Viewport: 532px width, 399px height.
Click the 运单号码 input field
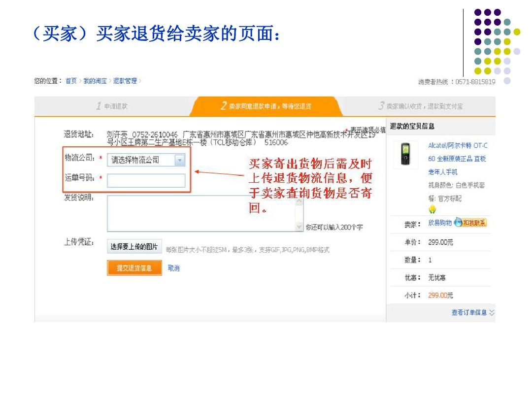coord(146,180)
